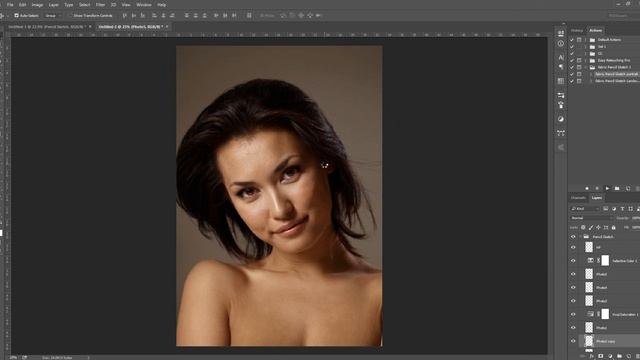Hide the Selective Color 1 layer
Screen dimensions: 640x360
[573, 261]
